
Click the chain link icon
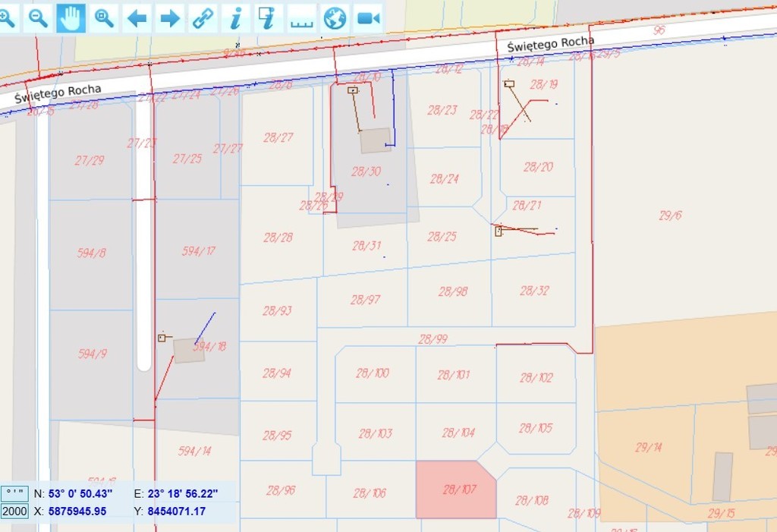[x=203, y=17]
